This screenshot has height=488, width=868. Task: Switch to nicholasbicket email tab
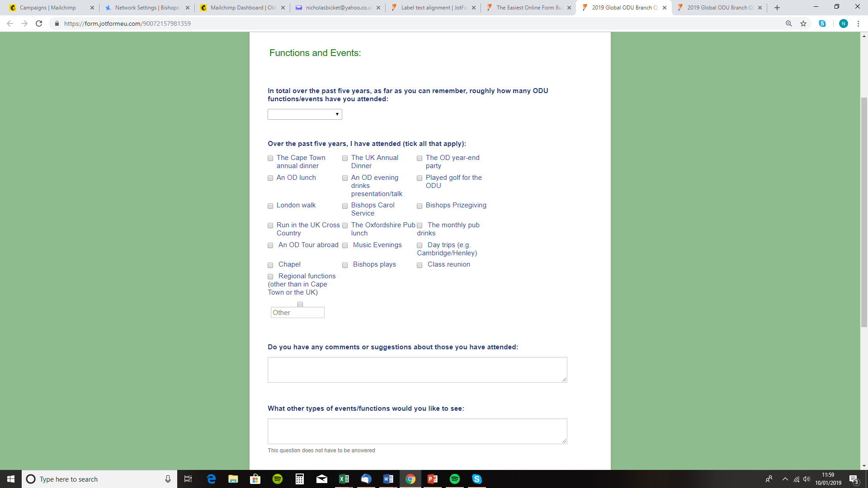click(337, 7)
